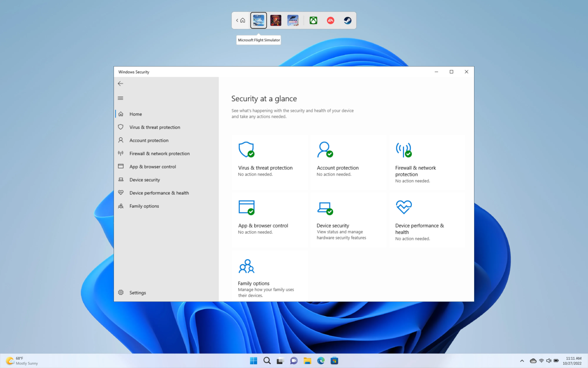Launch the second game thumbnail in the bar
This screenshot has width=588, height=368.
tap(276, 21)
